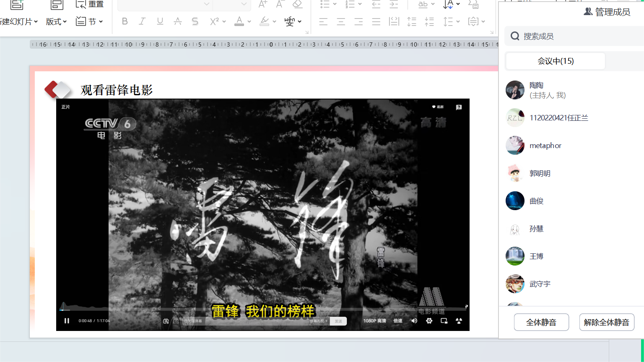Screen dimensions: 644x362
Task: Click the bold formatting icon
Action: 125,21
